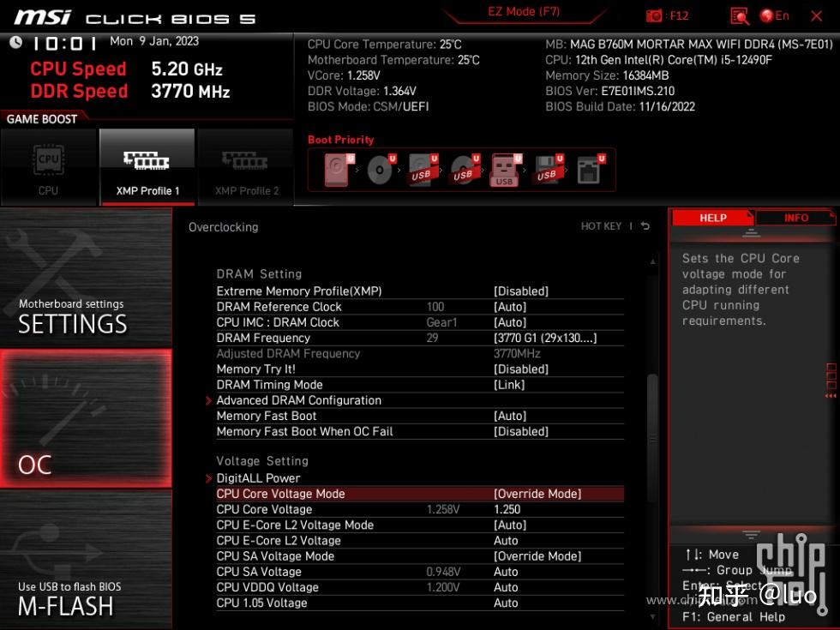Expand DigitALL Power submenu
The height and width of the screenshot is (630, 840).
[x=258, y=478]
